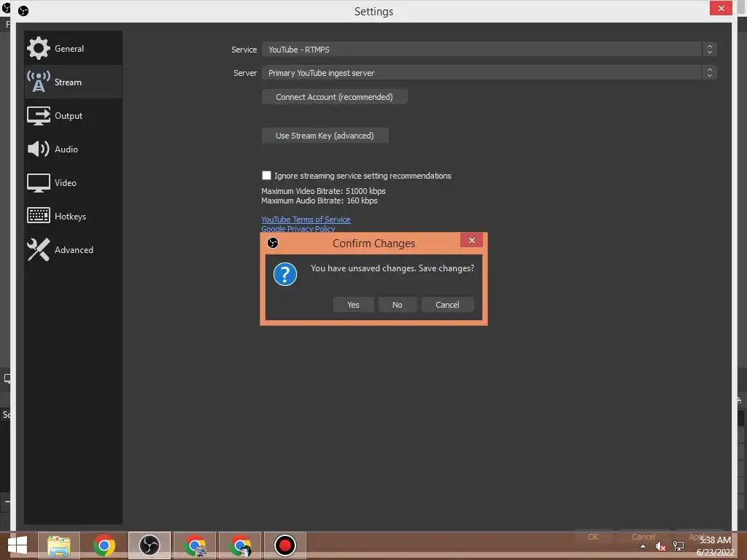
Task: Click No in Confirm Changes dialog
Action: point(398,305)
